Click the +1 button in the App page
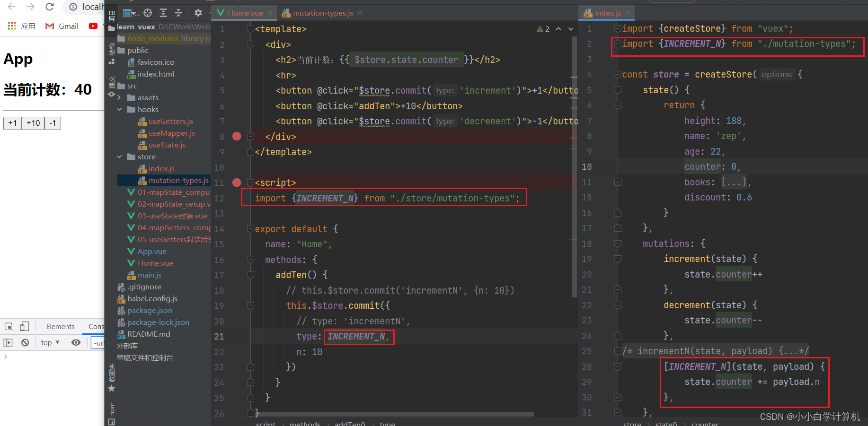 point(13,123)
